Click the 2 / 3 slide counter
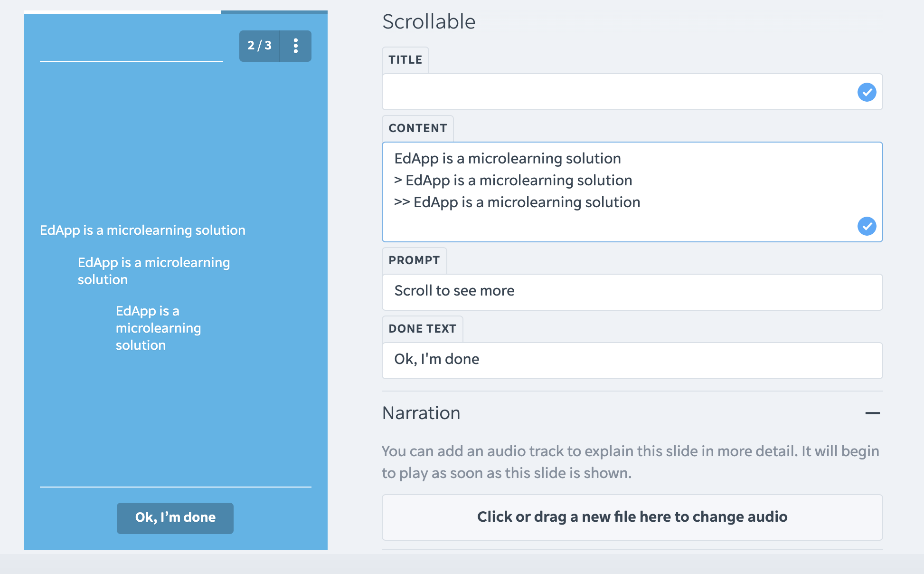 (260, 46)
